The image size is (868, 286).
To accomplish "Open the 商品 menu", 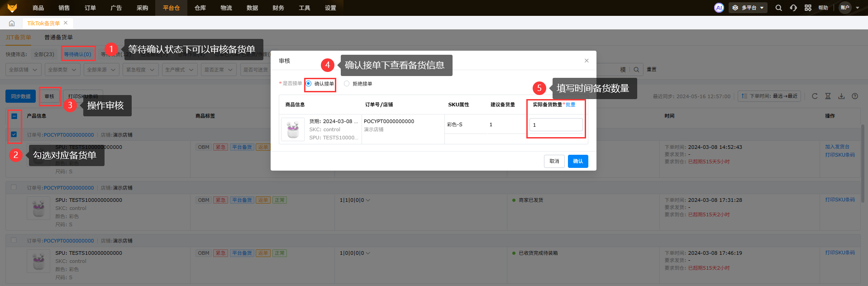I will (x=38, y=8).
